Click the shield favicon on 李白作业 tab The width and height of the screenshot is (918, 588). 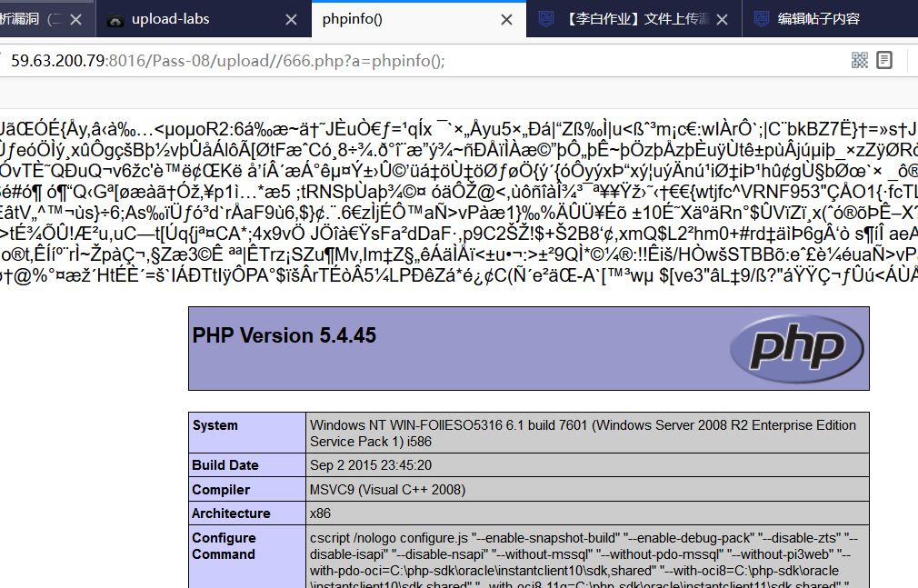[545, 19]
